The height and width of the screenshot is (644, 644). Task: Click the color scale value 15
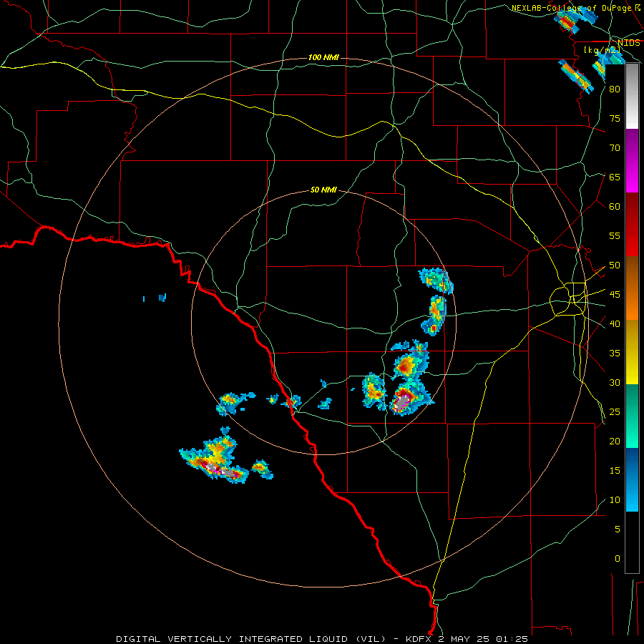click(615, 471)
